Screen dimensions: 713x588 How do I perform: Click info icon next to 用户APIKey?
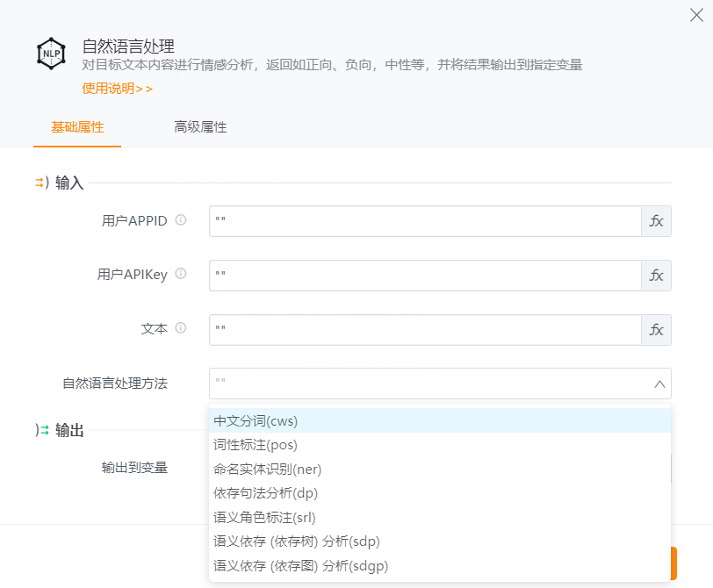(x=181, y=274)
